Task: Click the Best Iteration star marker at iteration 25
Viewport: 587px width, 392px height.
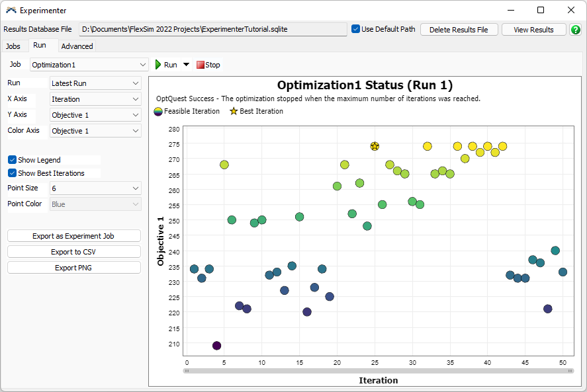Action: pos(375,146)
